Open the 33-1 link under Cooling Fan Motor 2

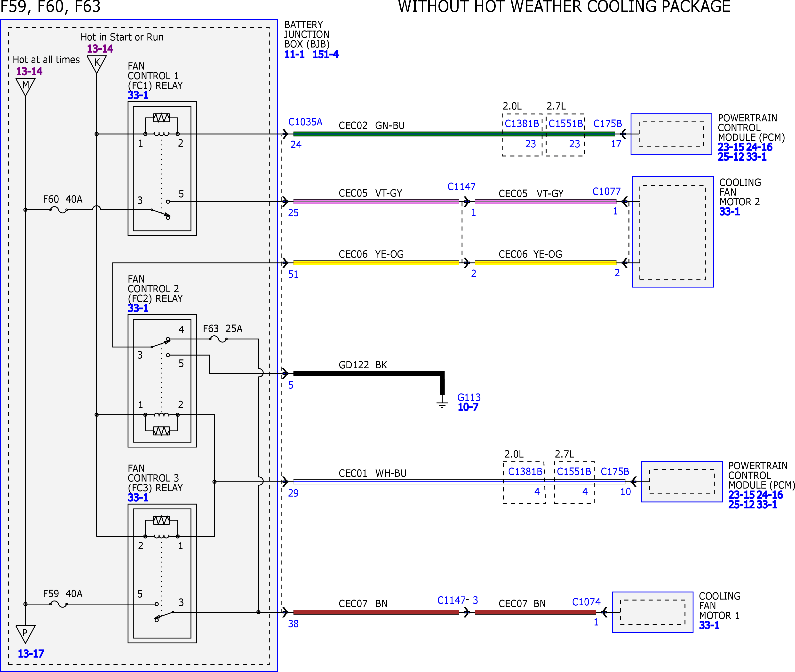pos(730,212)
